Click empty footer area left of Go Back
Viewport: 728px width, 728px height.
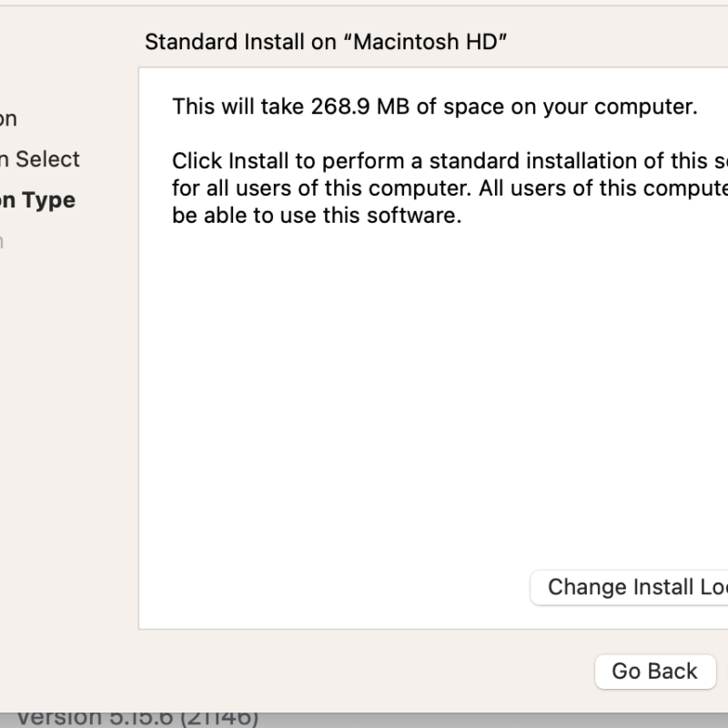(x=364, y=672)
